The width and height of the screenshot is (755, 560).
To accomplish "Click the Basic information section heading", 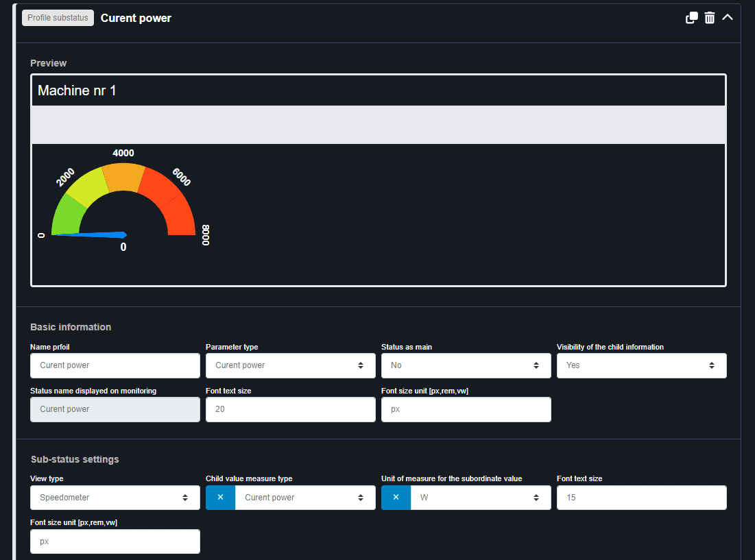I will coord(71,327).
